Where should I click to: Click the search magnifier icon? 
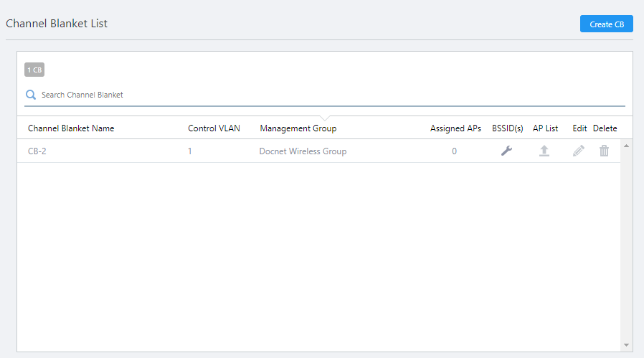click(31, 95)
